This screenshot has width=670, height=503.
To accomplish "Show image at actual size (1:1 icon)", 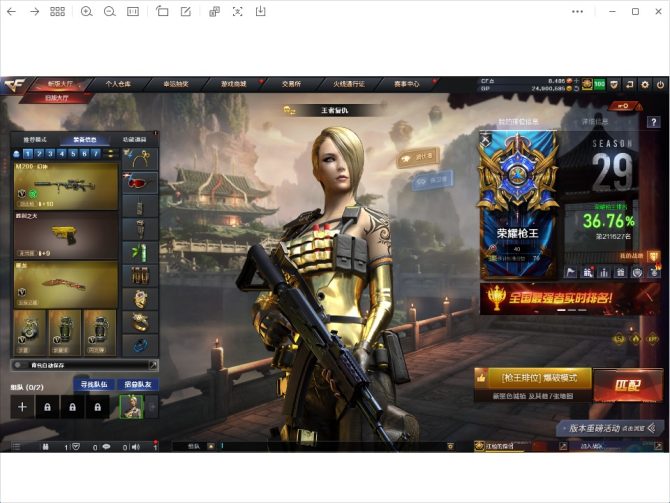I will [133, 12].
